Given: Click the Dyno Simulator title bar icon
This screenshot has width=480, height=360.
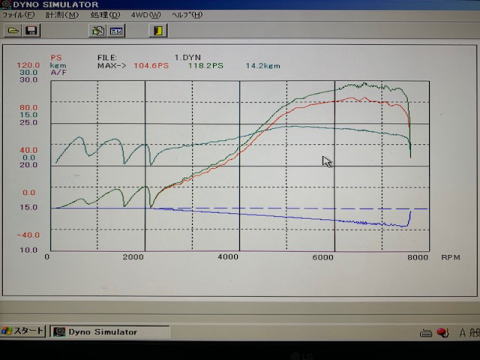Looking at the screenshot, I should pyautogui.click(x=6, y=5).
